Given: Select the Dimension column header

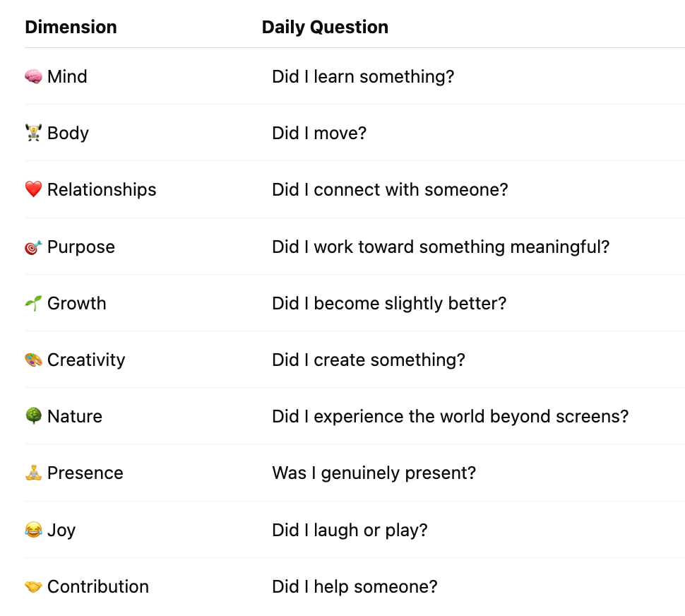Looking at the screenshot, I should [x=71, y=27].
